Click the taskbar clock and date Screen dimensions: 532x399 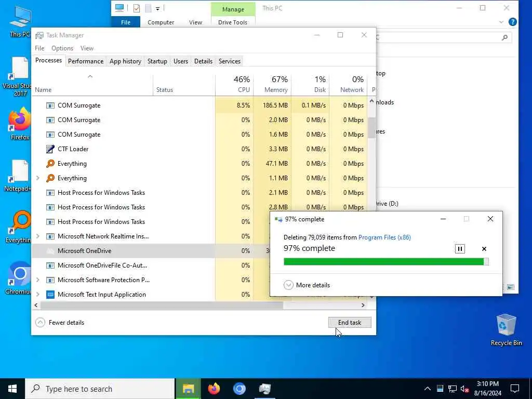[x=487, y=389]
